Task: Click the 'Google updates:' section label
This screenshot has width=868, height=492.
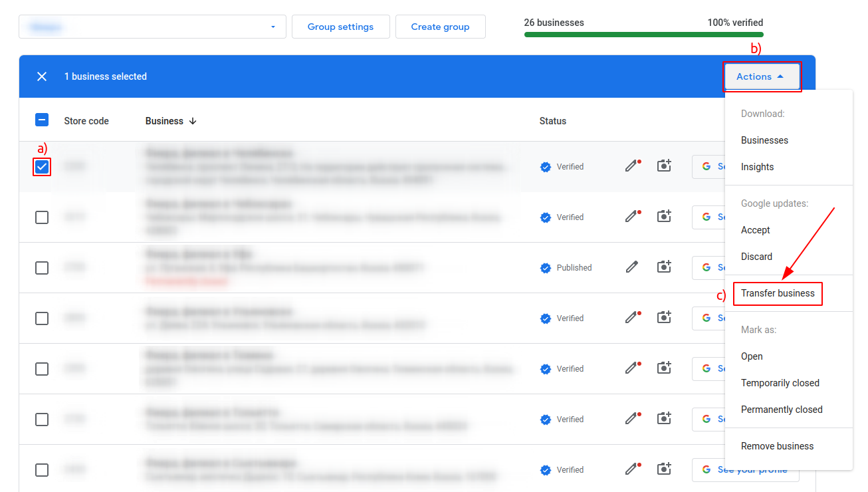Action: (x=774, y=203)
